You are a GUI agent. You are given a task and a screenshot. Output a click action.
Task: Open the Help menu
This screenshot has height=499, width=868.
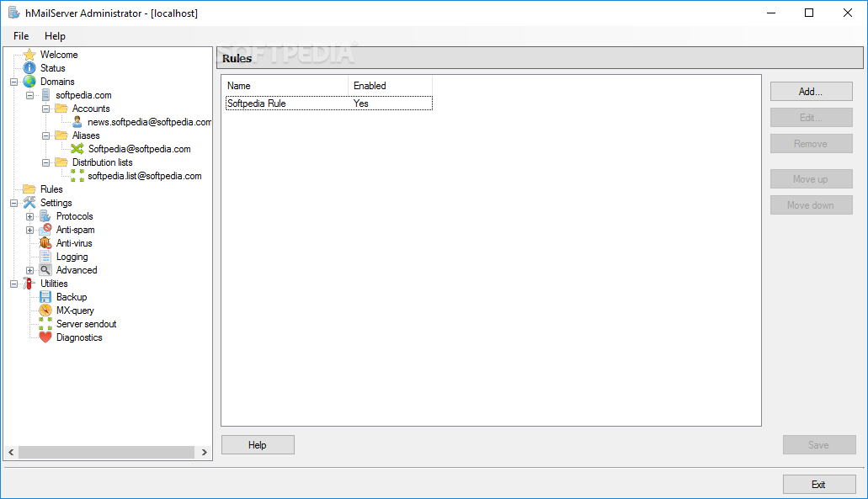[55, 36]
